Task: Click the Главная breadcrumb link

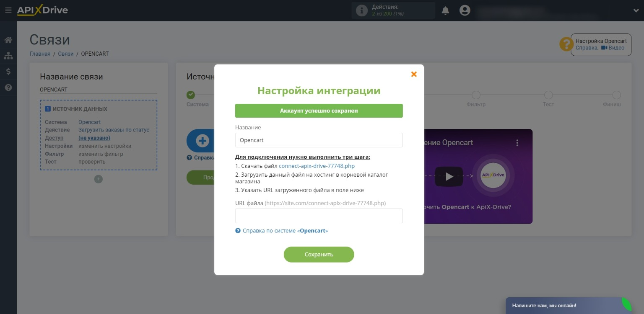Action: point(40,54)
